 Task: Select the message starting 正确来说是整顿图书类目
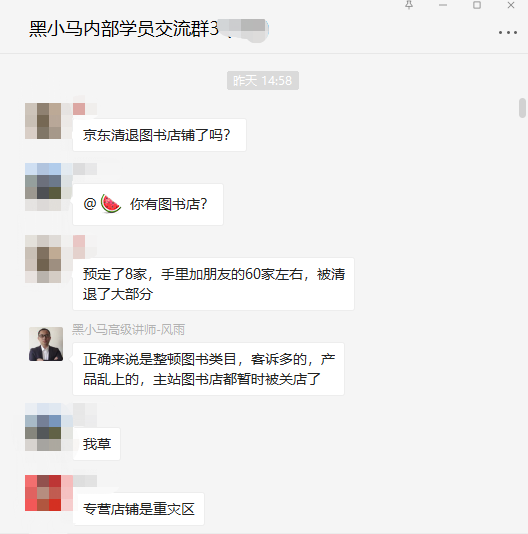[208, 369]
